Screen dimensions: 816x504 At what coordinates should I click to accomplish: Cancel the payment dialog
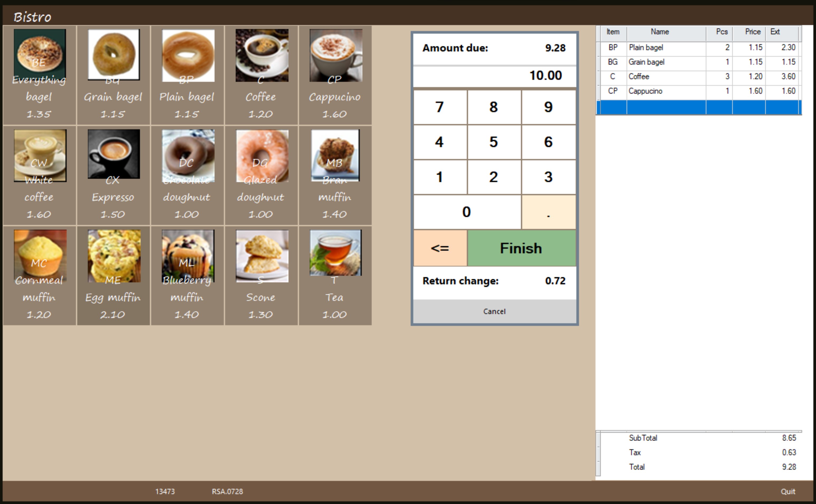(494, 311)
